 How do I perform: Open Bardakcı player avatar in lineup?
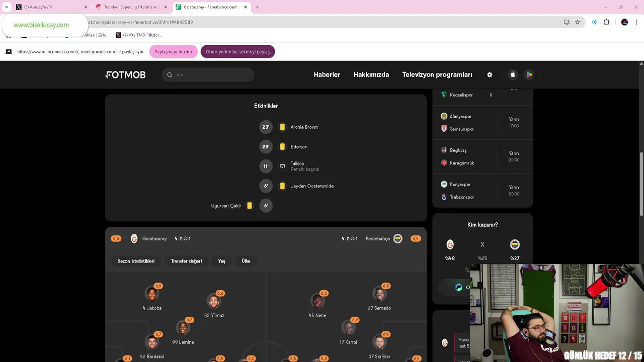pyautogui.click(x=151, y=342)
